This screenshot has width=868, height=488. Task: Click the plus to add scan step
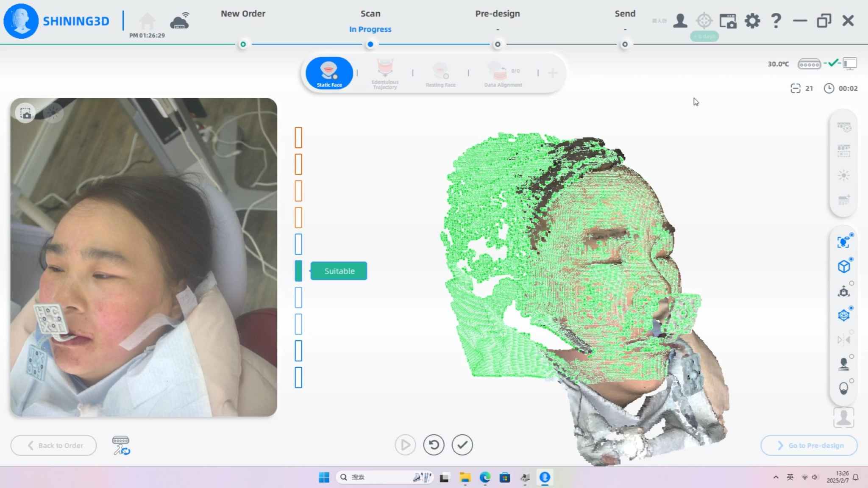553,73
